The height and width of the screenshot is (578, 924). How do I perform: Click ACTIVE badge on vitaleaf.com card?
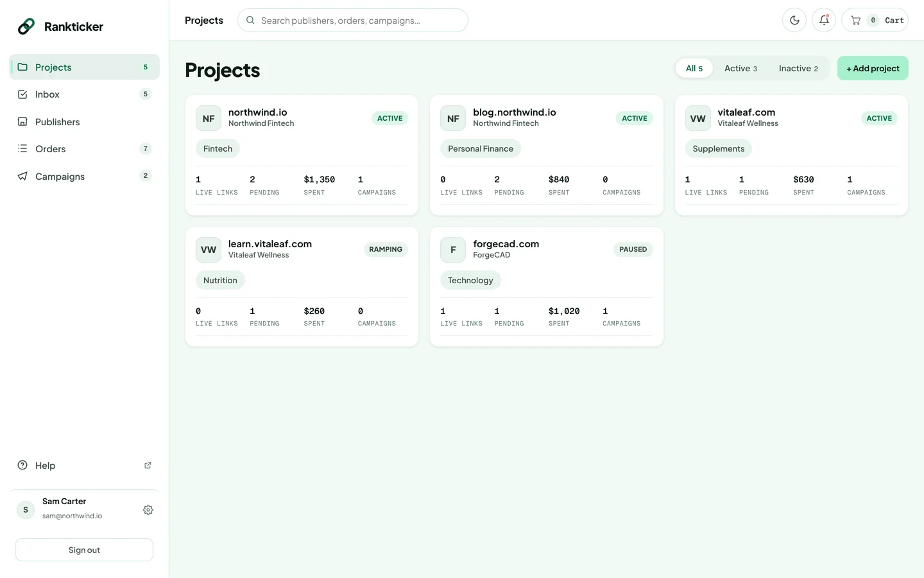[x=879, y=118]
